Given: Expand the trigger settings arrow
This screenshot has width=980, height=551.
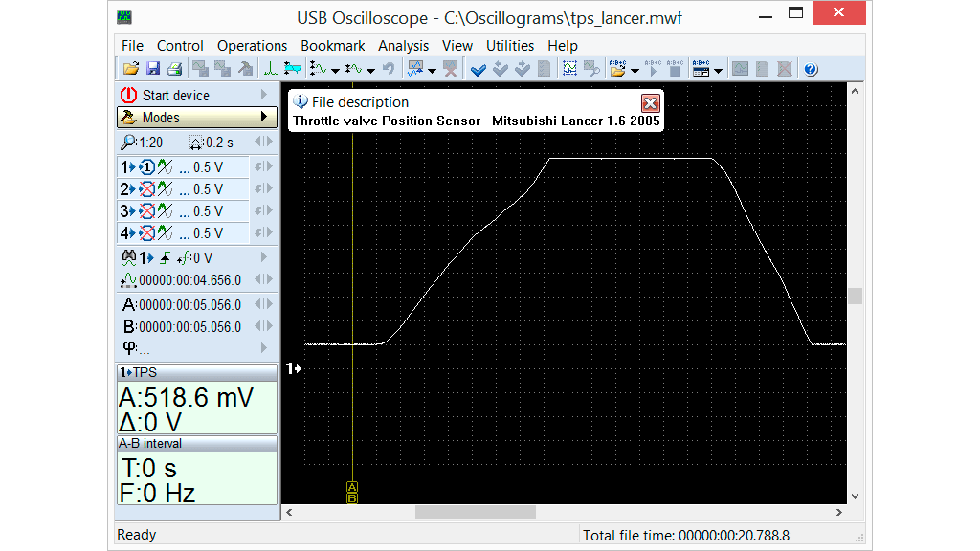Looking at the screenshot, I should (x=264, y=256).
